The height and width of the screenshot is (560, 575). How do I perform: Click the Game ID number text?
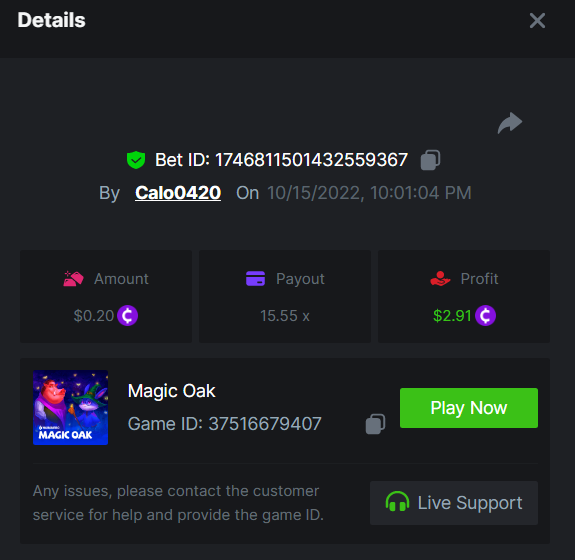pos(265,424)
